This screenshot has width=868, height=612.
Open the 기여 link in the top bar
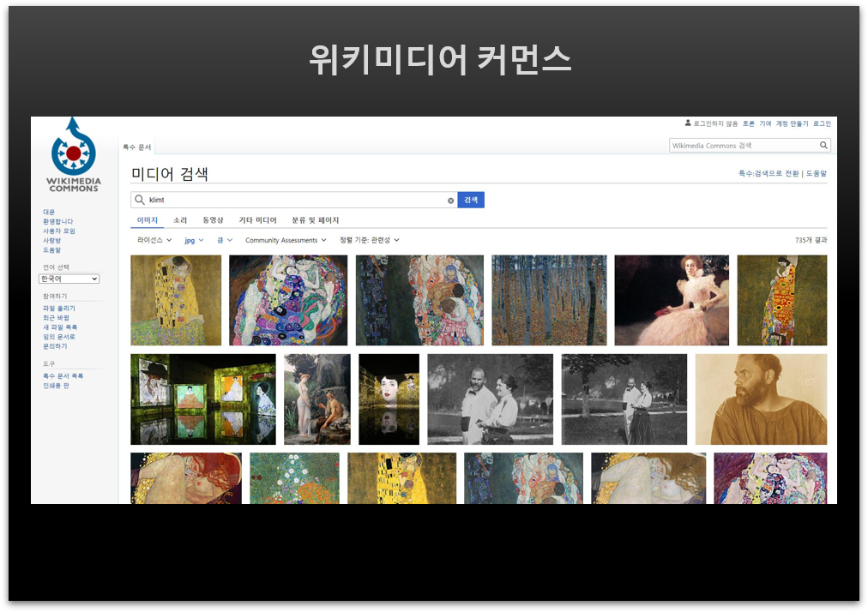coord(765,124)
